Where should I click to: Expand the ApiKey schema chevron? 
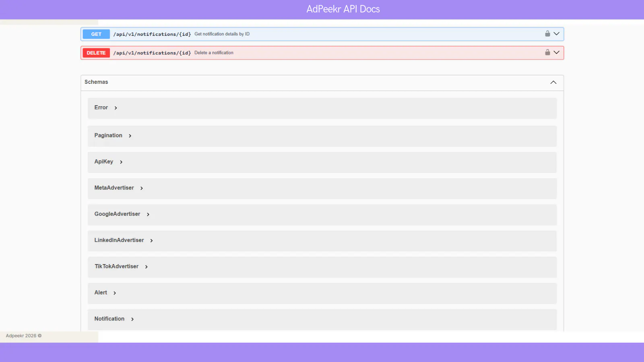pos(121,162)
